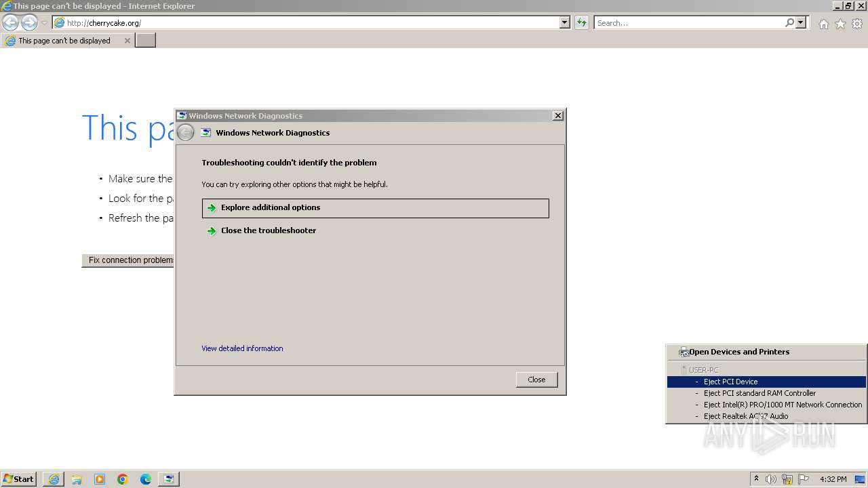Open the View detailed information link
This screenshot has height=488, width=868.
[242, 348]
